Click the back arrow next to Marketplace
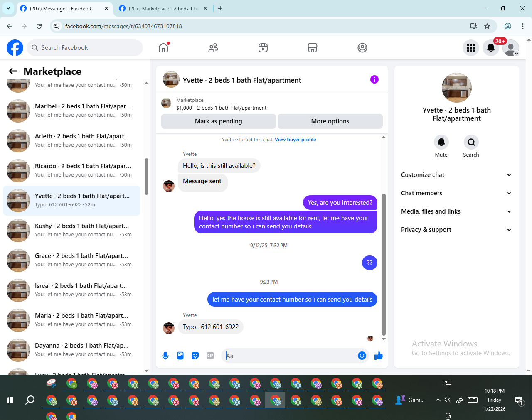 (13, 71)
